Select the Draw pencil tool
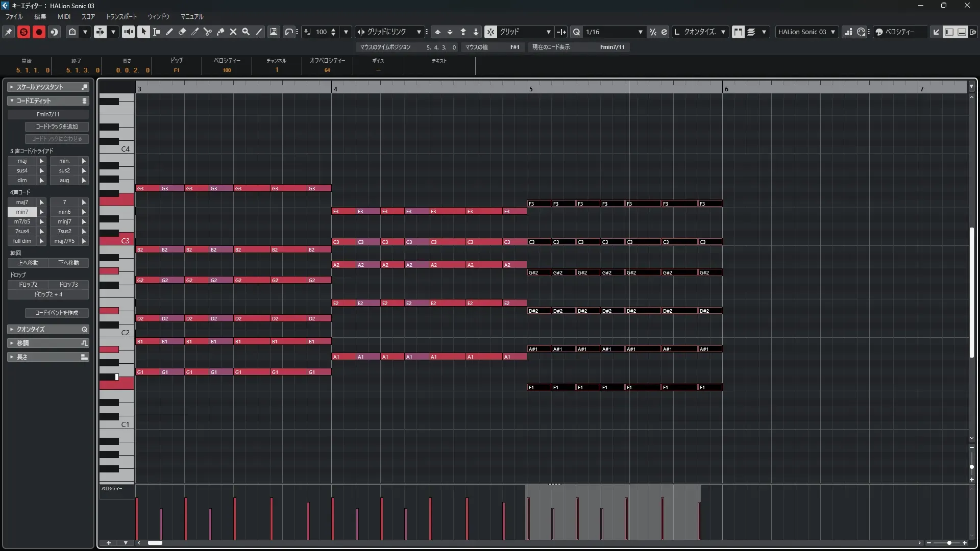 point(169,32)
